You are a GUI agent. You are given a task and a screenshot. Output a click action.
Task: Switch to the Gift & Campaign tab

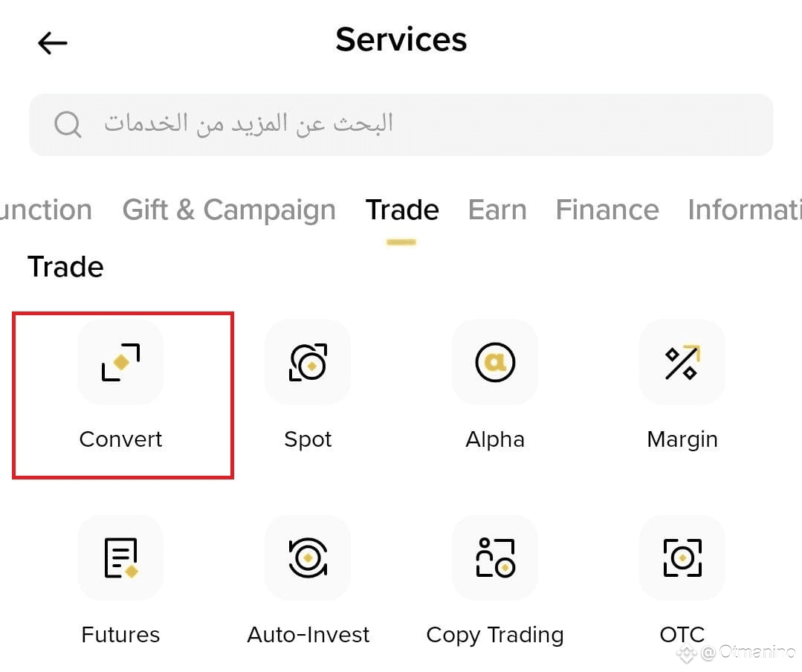tap(229, 210)
